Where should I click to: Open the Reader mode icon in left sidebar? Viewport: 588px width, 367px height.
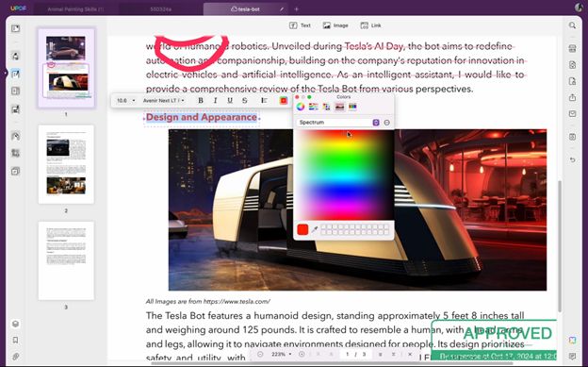(x=15, y=29)
